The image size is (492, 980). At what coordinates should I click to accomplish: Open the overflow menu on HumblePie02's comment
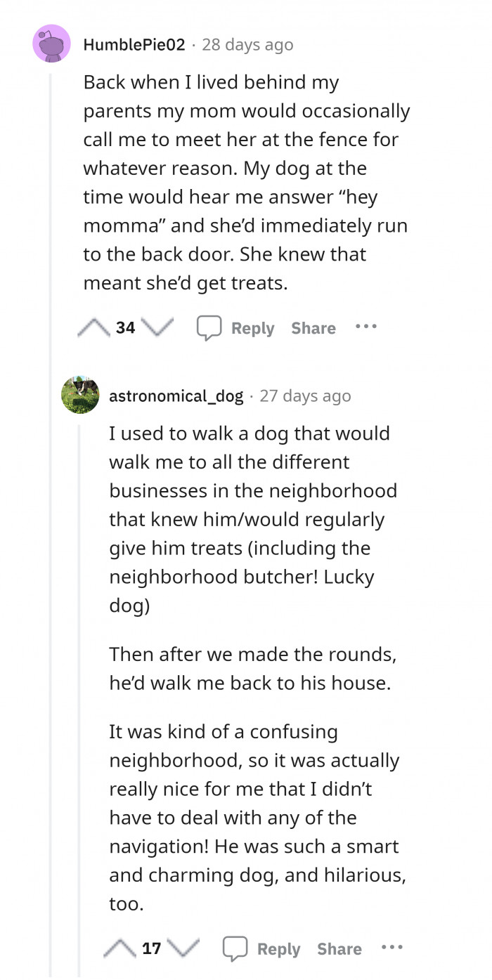coord(365,327)
